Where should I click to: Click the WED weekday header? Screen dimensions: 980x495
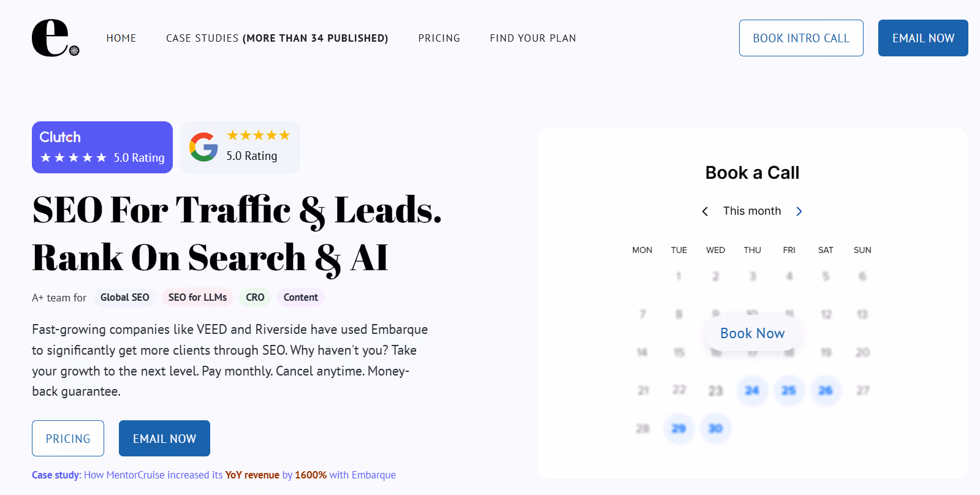click(715, 250)
